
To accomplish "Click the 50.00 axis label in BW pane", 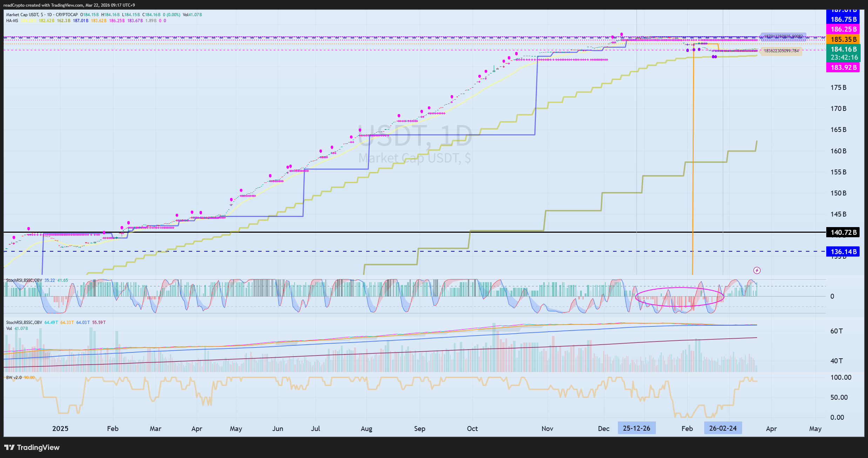I will (x=839, y=397).
